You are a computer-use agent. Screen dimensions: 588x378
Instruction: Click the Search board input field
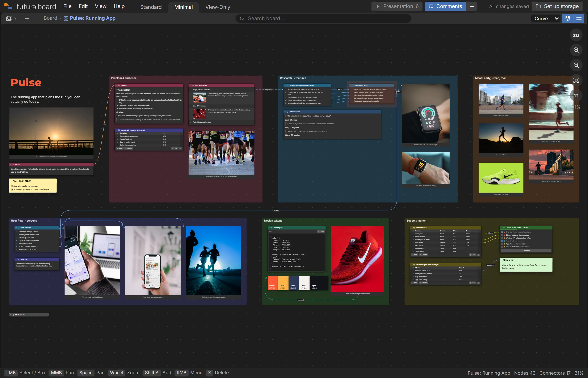(x=323, y=19)
